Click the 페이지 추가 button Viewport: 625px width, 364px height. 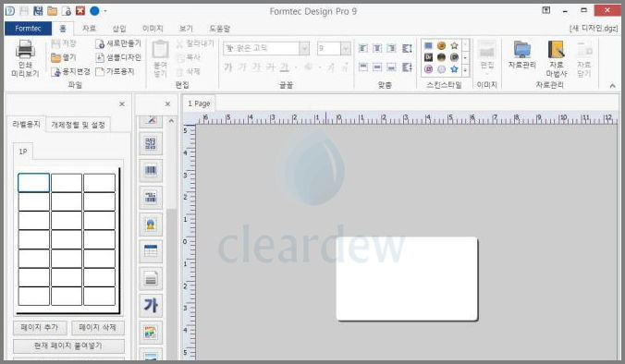40,327
